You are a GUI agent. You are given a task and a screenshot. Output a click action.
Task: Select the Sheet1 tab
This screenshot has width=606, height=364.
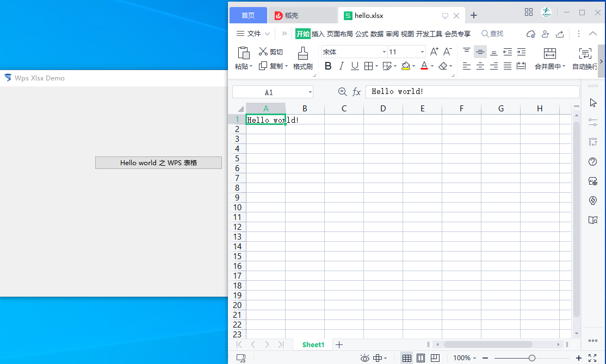[313, 344]
